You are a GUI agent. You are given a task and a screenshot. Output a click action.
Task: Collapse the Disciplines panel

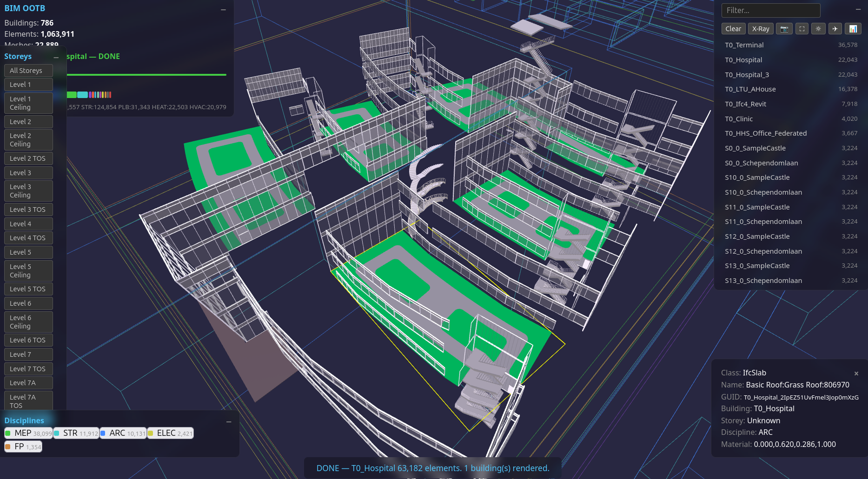coord(228,421)
